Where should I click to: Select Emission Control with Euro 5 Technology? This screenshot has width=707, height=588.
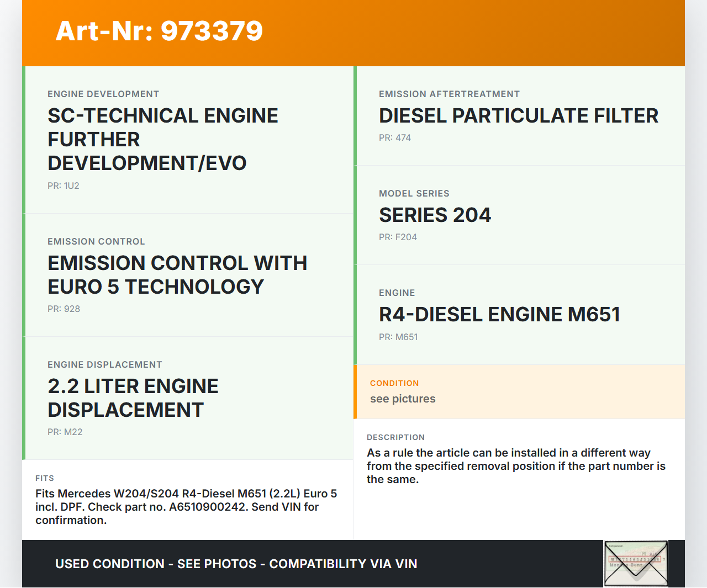[177, 275]
